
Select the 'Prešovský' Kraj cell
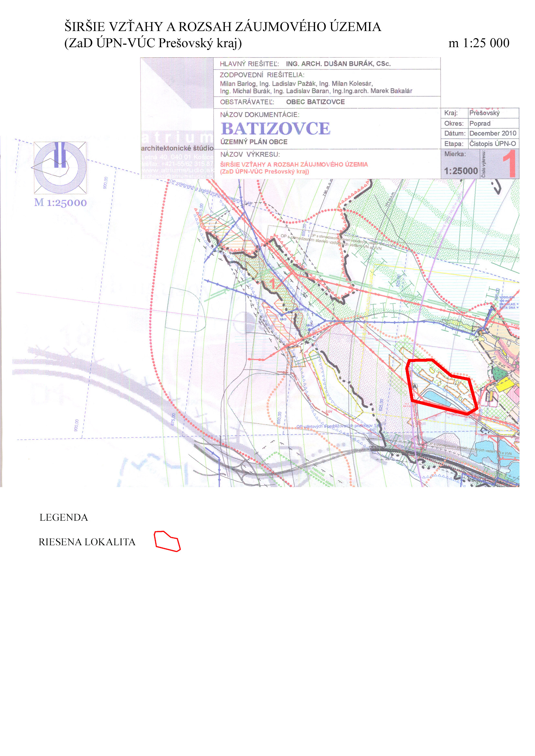point(493,113)
